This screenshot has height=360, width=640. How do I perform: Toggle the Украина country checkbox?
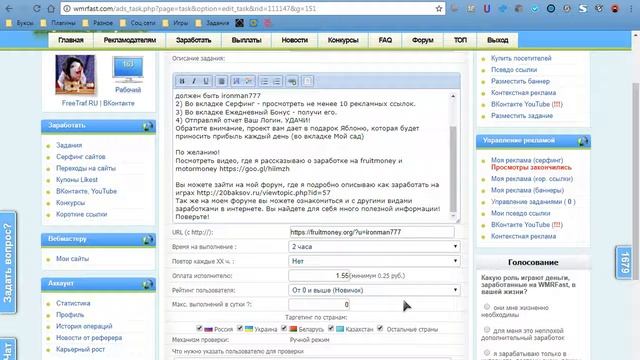(240, 328)
